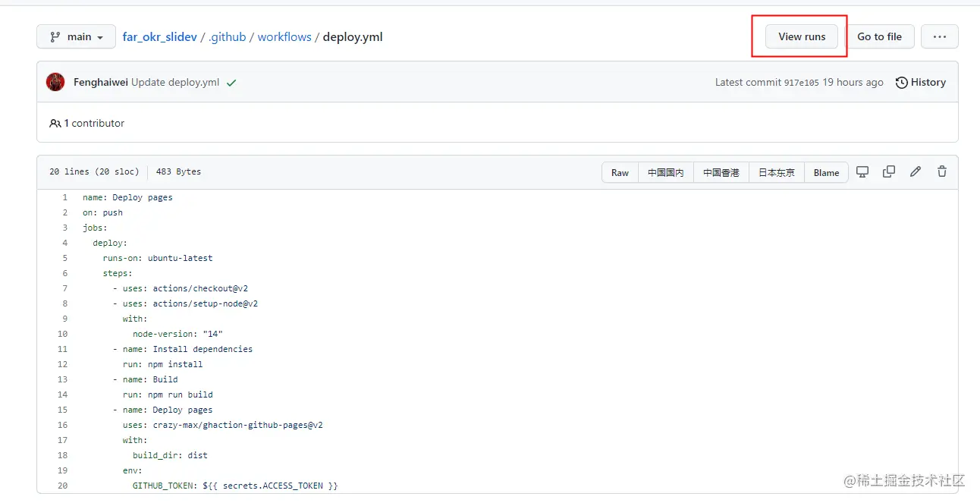Click Fenghaiwei's avatar image

tap(55, 82)
